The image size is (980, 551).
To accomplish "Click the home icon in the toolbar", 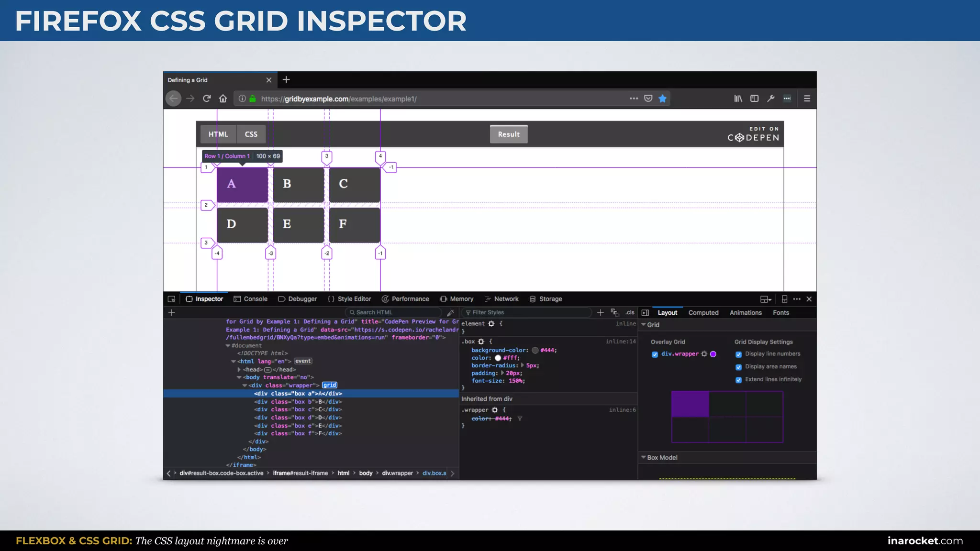I will (x=223, y=99).
